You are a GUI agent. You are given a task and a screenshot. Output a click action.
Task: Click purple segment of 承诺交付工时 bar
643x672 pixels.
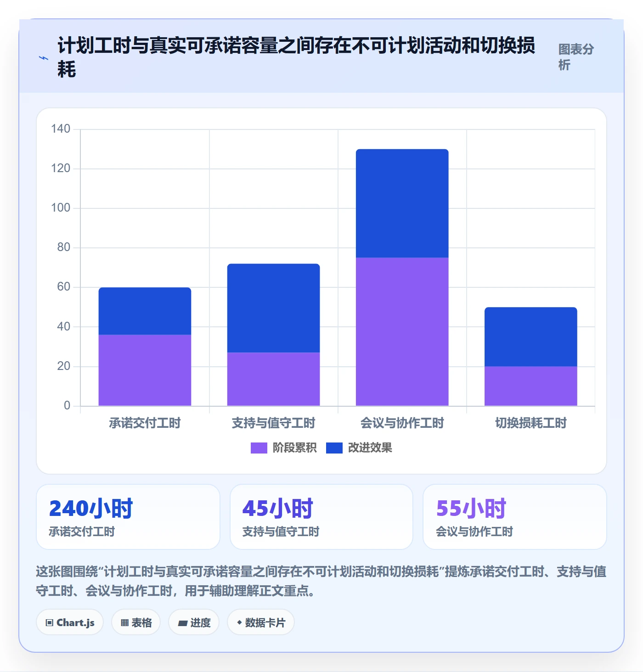tap(145, 370)
